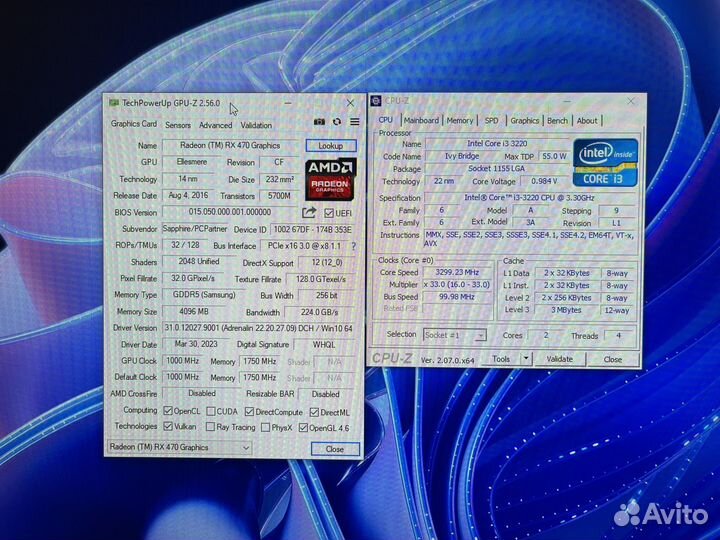This screenshot has width=720, height=540.
Task: Click the Sapphire/PCPartner subvendor value
Action: click(195, 229)
